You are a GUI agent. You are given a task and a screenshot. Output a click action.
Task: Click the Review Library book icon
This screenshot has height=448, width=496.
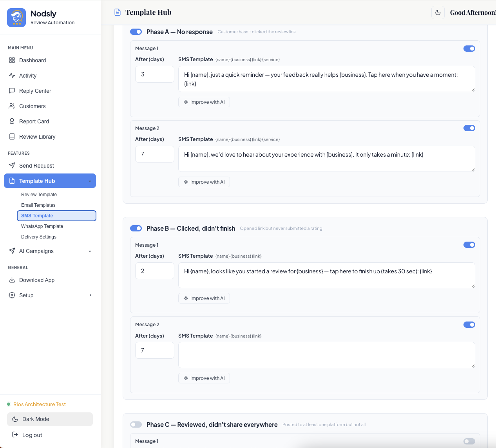(x=12, y=137)
